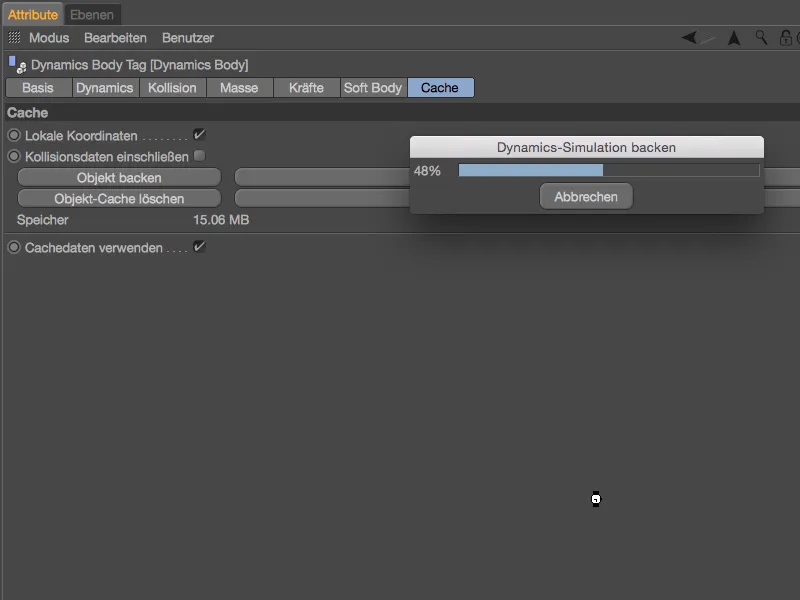The width and height of the screenshot is (800, 600).
Task: Click the Lokale Koordinaten animation dot
Action: coord(14,135)
